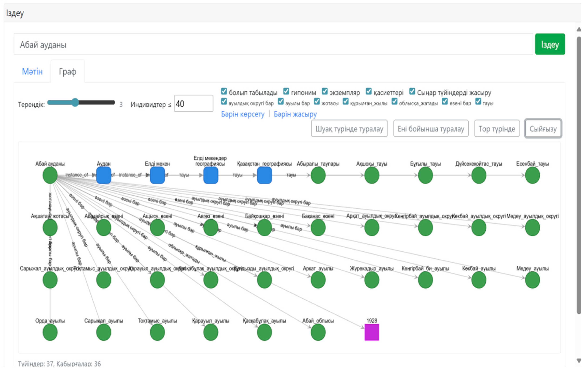
Task: Apply the Шуақ түрінде туралау layout
Action: click(349, 129)
